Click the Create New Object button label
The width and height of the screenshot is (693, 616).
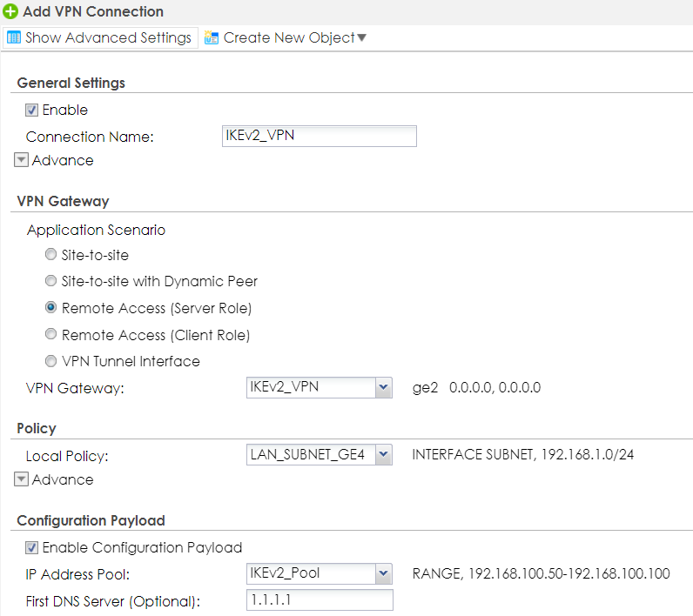point(288,38)
